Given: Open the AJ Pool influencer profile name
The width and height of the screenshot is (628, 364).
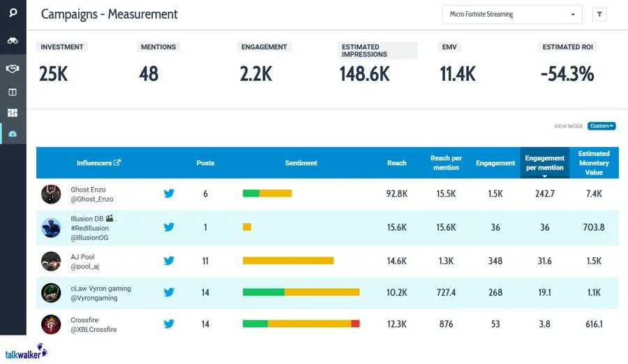Looking at the screenshot, I should point(82,257).
